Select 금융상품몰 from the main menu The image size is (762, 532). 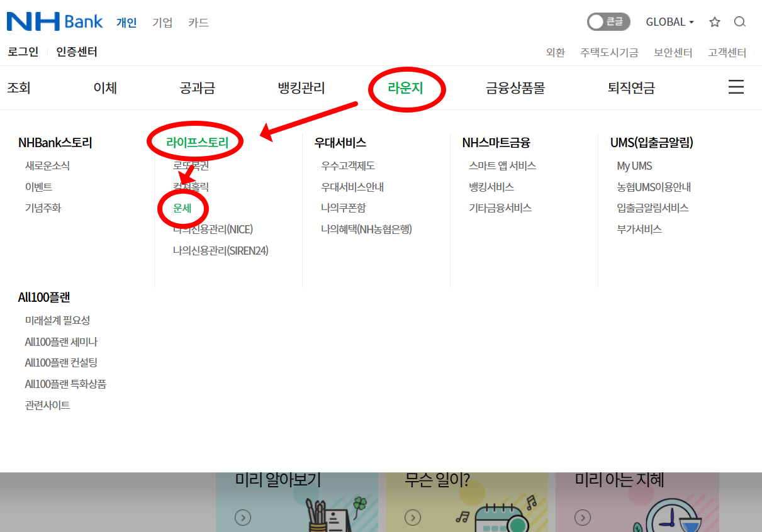pos(515,89)
